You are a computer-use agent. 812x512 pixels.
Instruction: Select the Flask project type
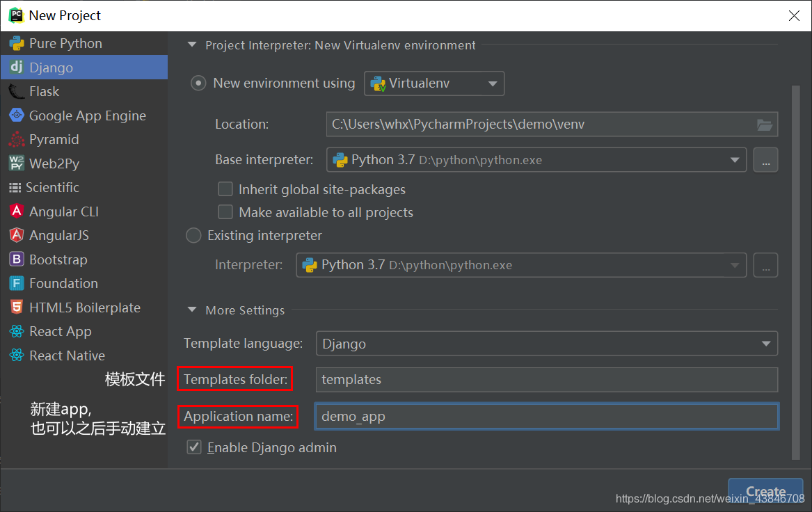click(84, 92)
